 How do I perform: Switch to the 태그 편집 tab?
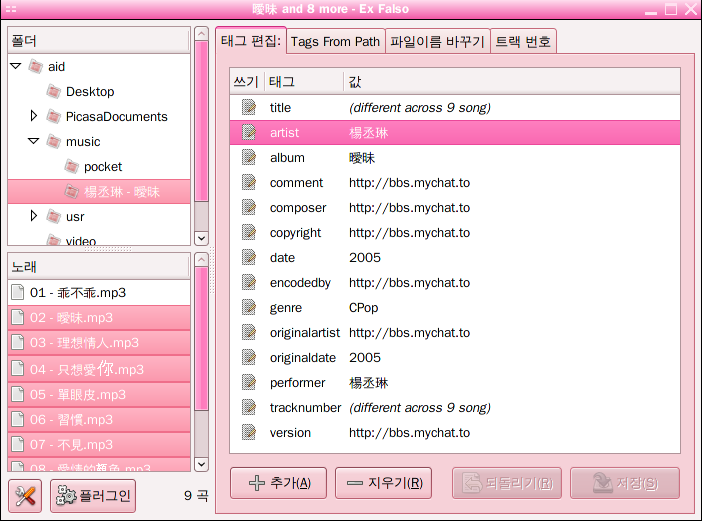point(251,41)
